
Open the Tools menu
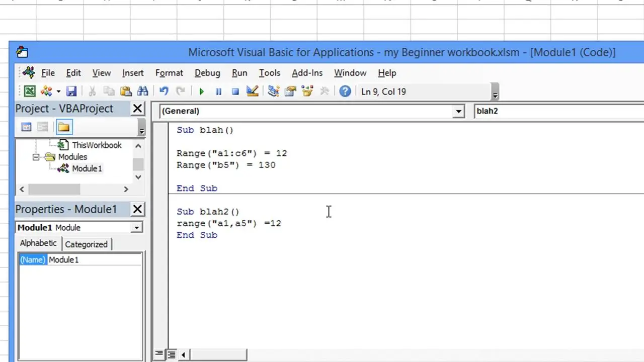coord(270,73)
